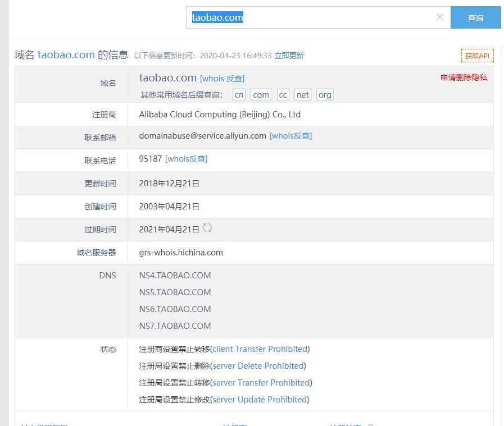The height and width of the screenshot is (426, 504).
Task: Select registrar text Alibaba Cloud Computing
Action: point(220,114)
